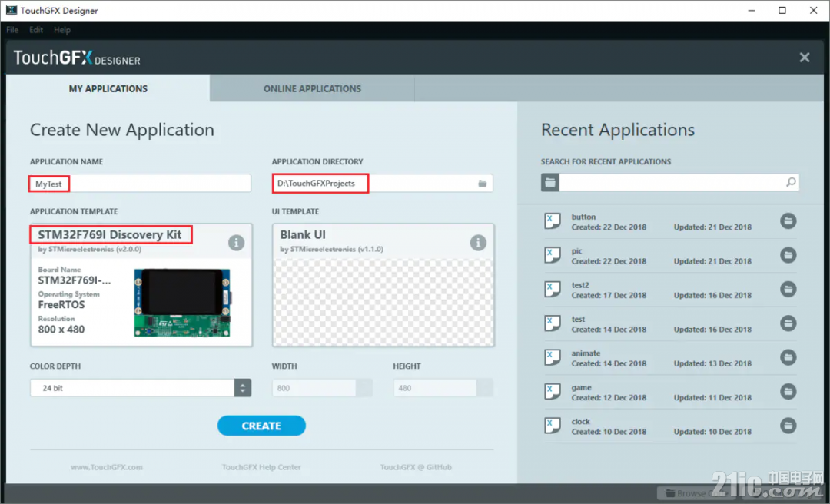Click the pic application file icon
The image size is (830, 504).
[552, 255]
